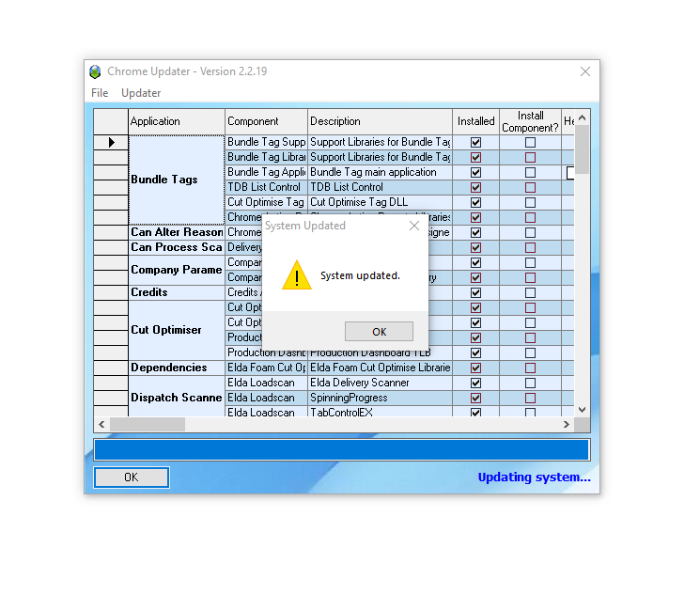The image size is (700, 595).
Task: Check Install Component for Elda Delivery Scanner
Action: (x=530, y=383)
